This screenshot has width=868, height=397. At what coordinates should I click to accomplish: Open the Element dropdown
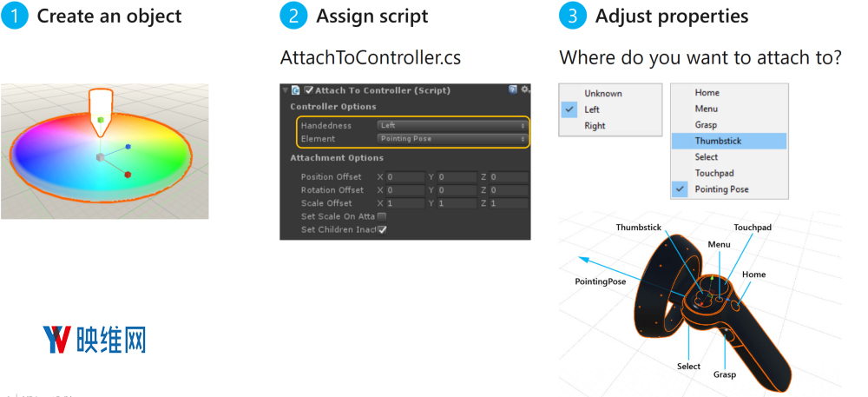[453, 139]
